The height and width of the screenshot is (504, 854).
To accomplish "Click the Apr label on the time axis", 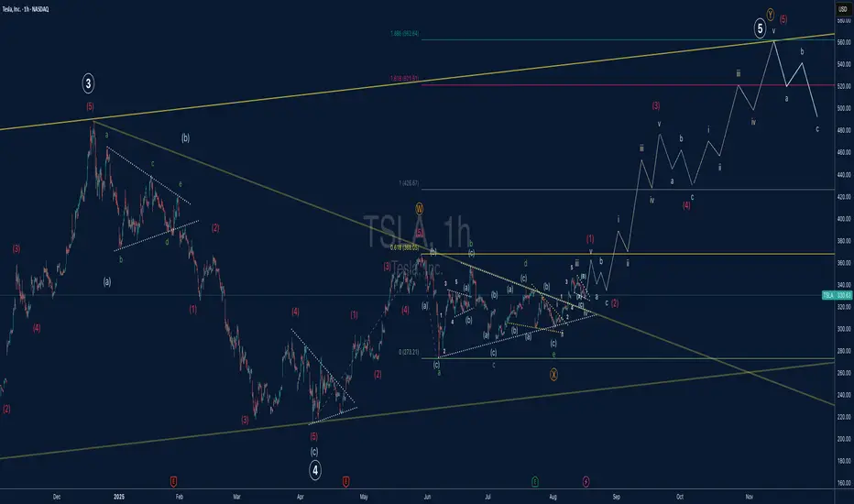I will click(x=301, y=497).
